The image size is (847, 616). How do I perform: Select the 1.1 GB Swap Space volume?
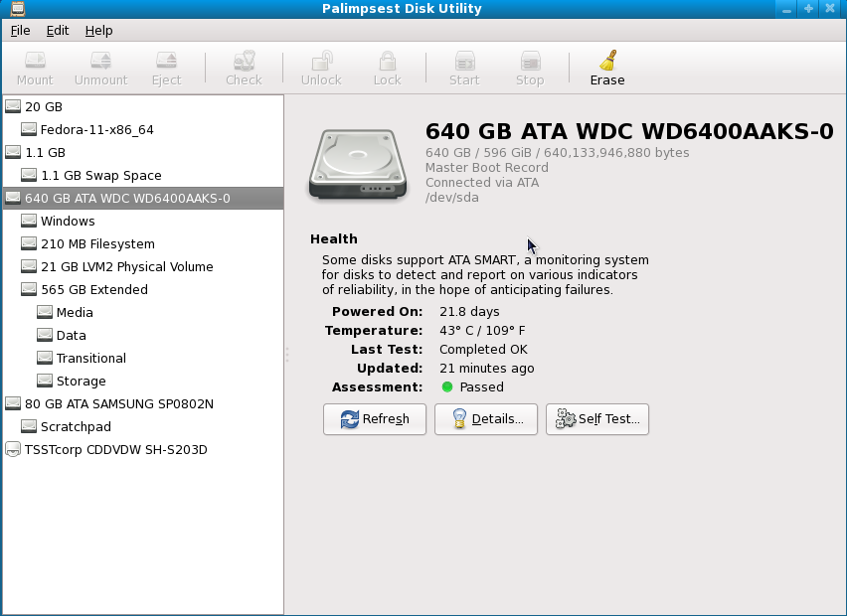[143, 176]
